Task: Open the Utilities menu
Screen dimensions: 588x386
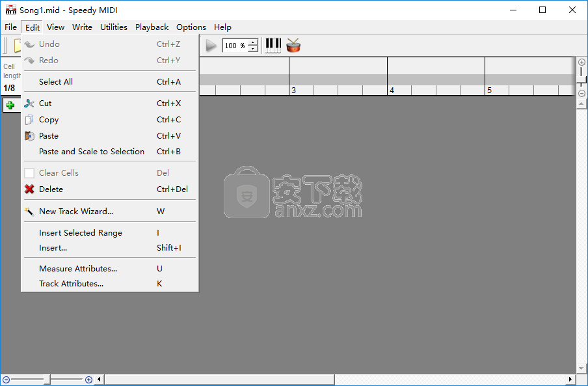Action: tap(114, 27)
